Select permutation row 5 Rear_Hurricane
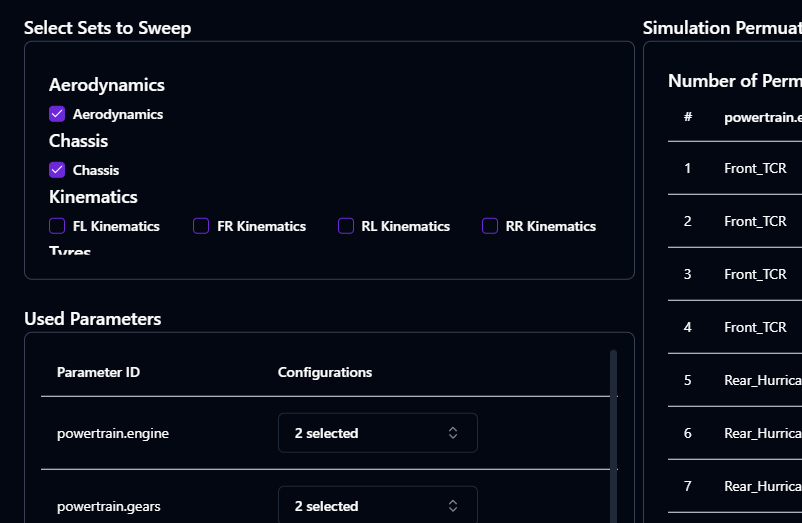802x523 pixels. pos(735,380)
